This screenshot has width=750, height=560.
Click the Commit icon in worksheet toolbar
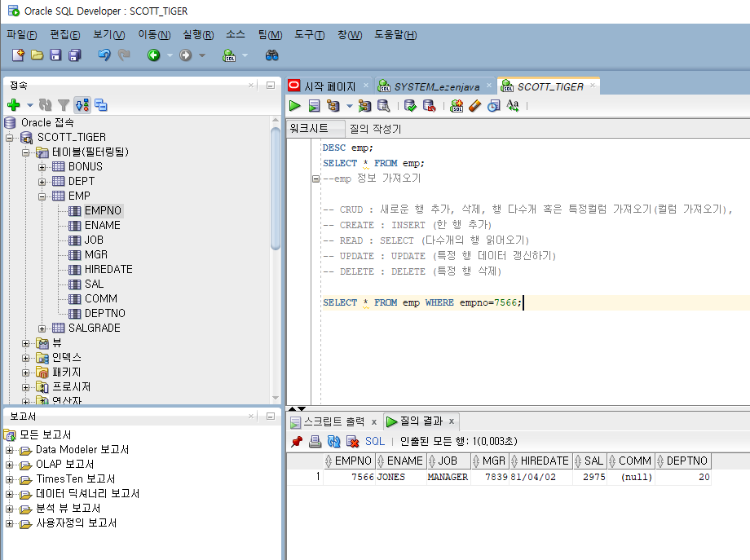click(x=410, y=106)
